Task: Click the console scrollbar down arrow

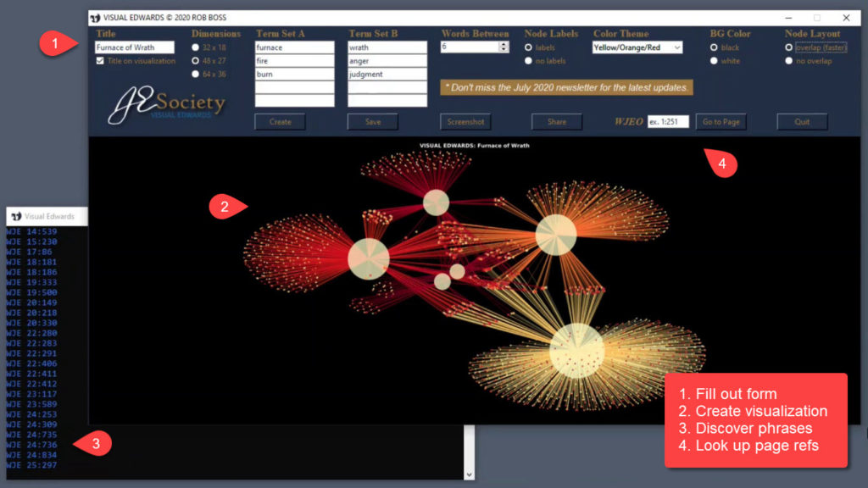Action: point(470,474)
